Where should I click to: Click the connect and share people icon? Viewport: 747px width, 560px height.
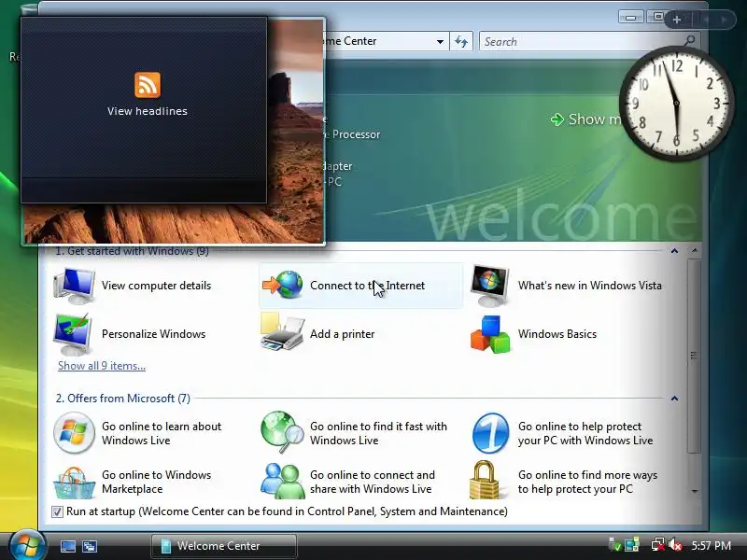(283, 481)
